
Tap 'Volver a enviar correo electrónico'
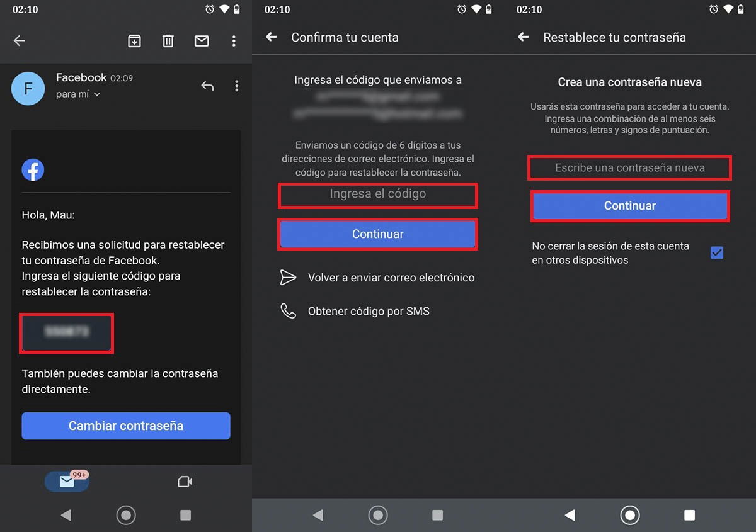391,277
